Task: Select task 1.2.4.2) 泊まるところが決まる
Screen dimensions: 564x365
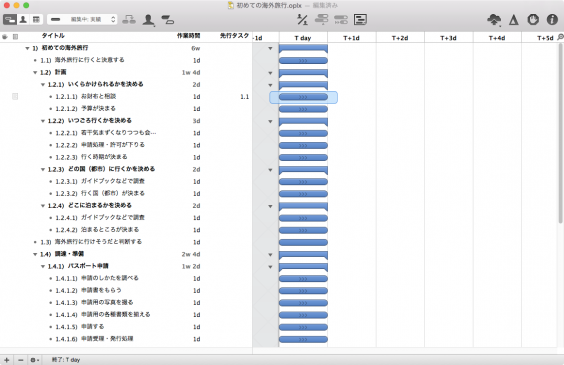Action: tap(97, 230)
